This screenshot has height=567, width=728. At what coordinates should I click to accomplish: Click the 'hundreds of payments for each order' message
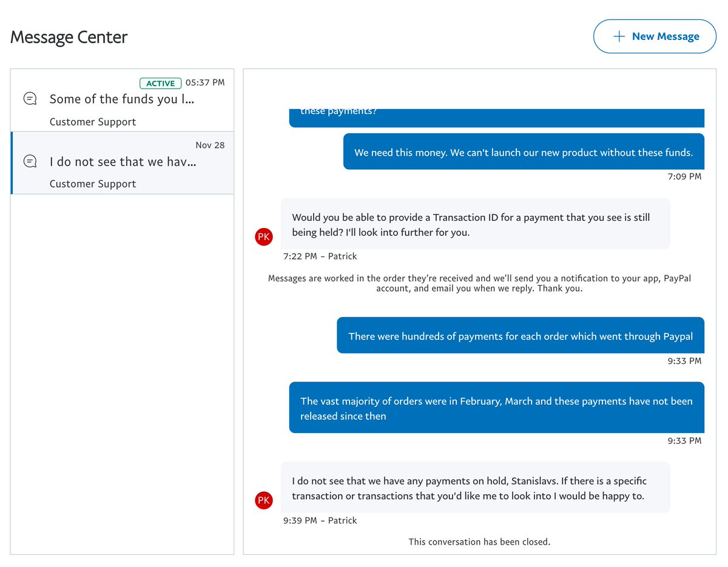pos(521,335)
